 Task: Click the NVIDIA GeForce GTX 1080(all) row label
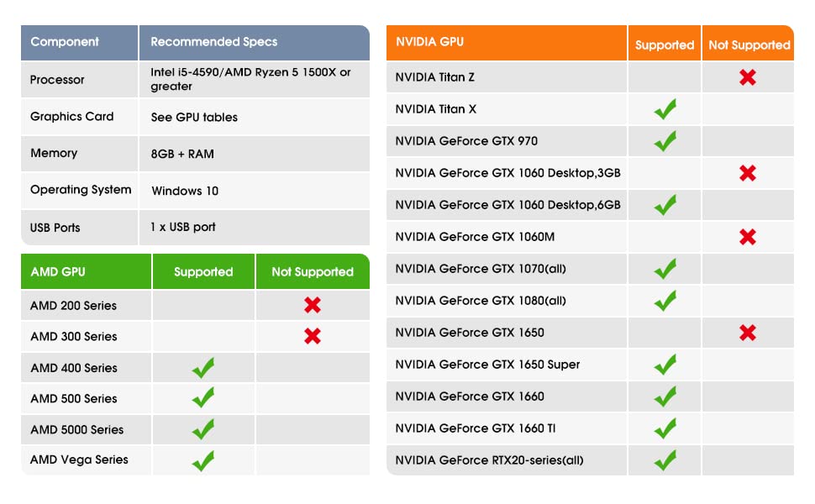pos(481,301)
